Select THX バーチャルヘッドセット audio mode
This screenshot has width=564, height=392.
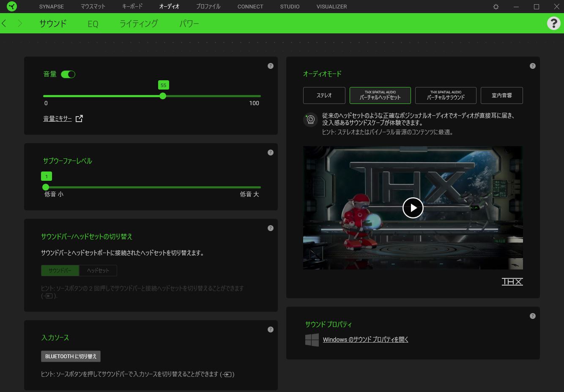coord(380,95)
